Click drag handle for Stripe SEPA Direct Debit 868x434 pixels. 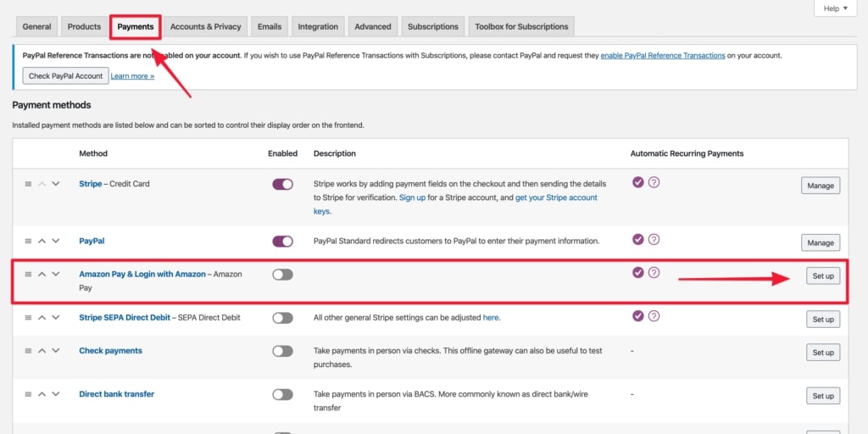click(28, 317)
